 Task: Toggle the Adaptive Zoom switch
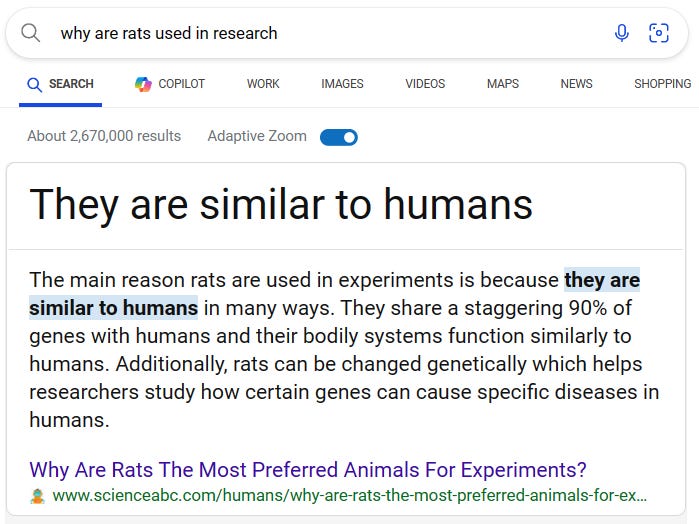(x=339, y=137)
